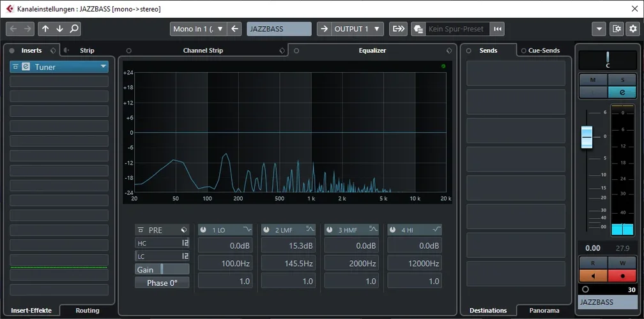
Task: Switch to the Cue-Sends tab
Action: pyautogui.click(x=543, y=50)
